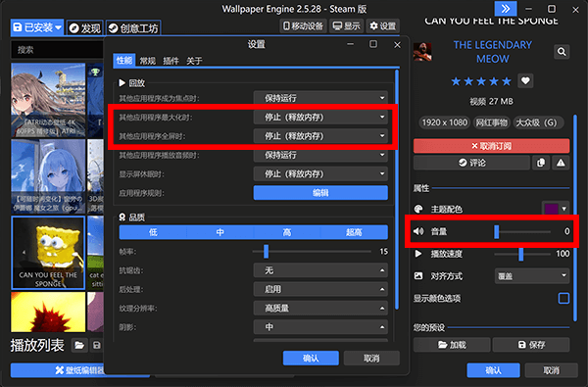Confirm the settings dialog with 确认

311,359
